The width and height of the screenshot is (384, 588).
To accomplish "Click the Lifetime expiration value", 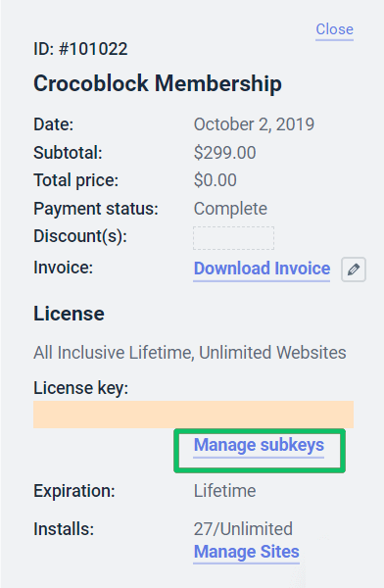I will [x=224, y=491].
